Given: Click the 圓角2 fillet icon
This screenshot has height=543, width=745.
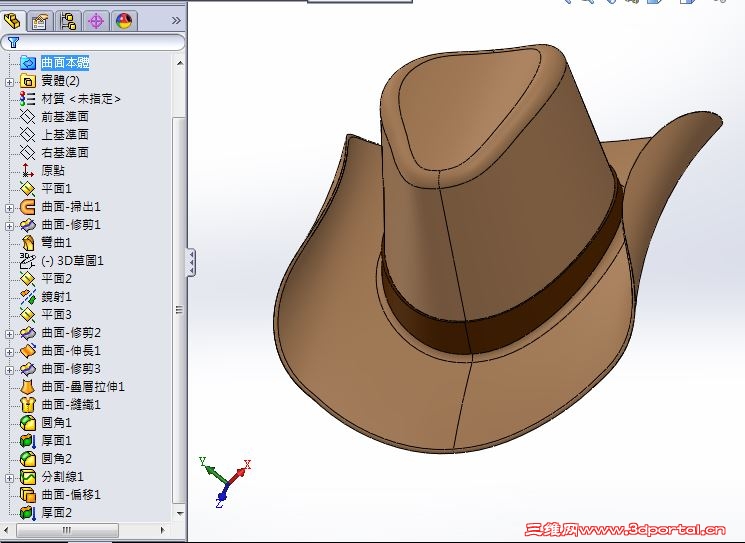Looking at the screenshot, I should (x=28, y=458).
